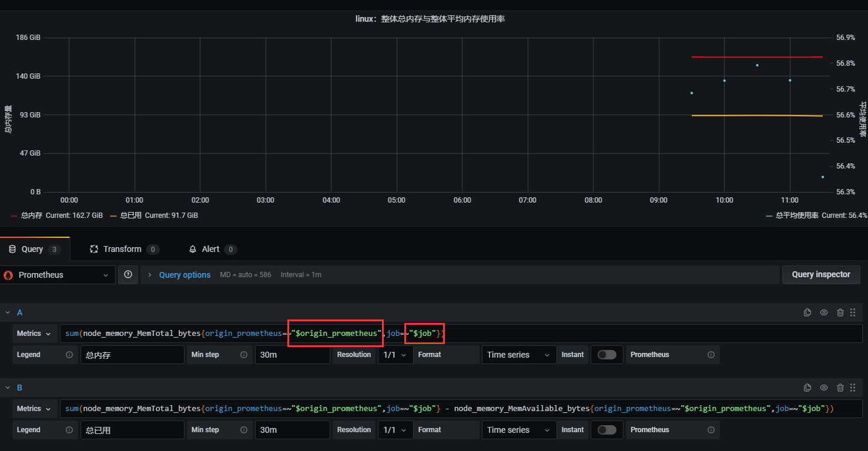
Task: Switch to the Query tab
Action: tap(35, 249)
